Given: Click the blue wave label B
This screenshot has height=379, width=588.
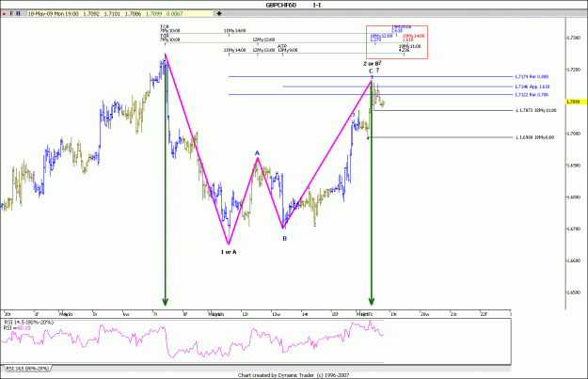Looking at the screenshot, I should click(x=285, y=239).
